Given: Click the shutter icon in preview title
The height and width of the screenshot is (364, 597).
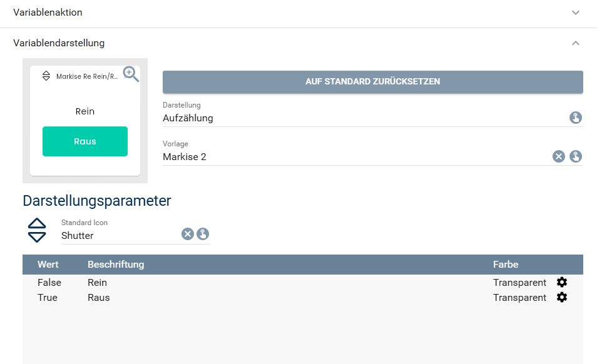Looking at the screenshot, I should pyautogui.click(x=46, y=76).
